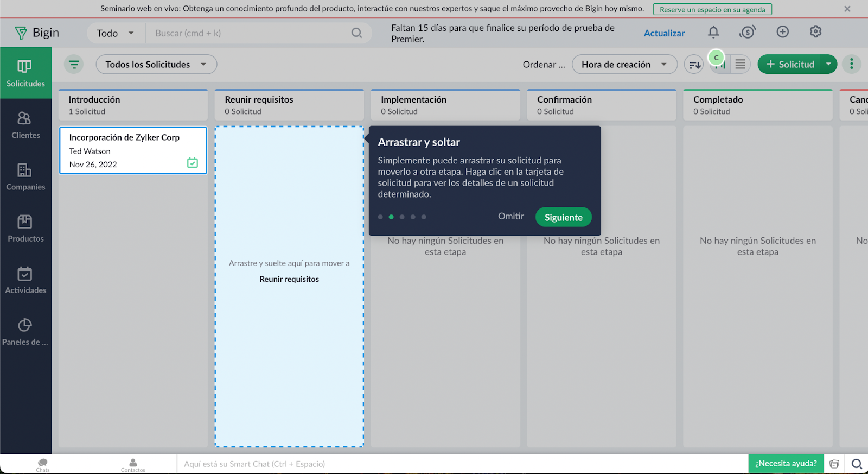868x474 pixels.
Task: Open the notifications bell
Action: 713,32
